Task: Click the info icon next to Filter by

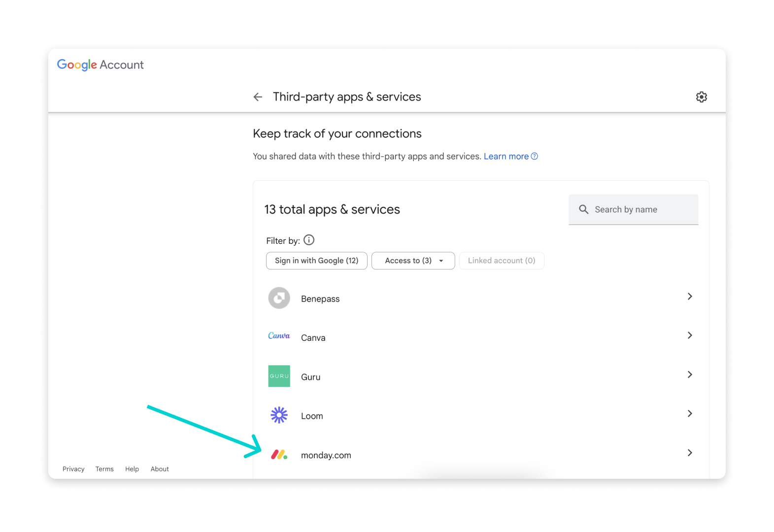Action: pyautogui.click(x=309, y=240)
